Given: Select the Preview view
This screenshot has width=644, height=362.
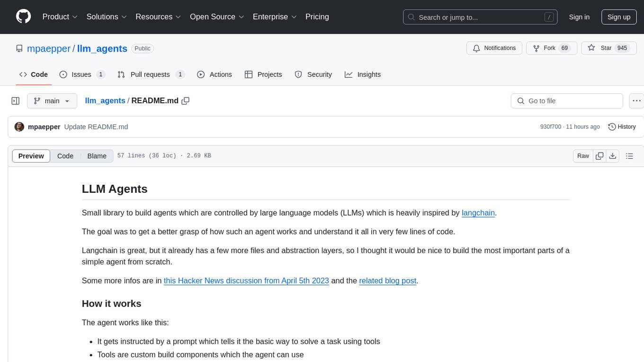Looking at the screenshot, I should (31, 156).
